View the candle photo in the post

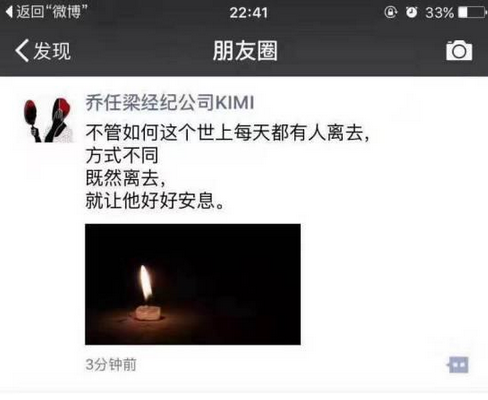click(x=193, y=284)
